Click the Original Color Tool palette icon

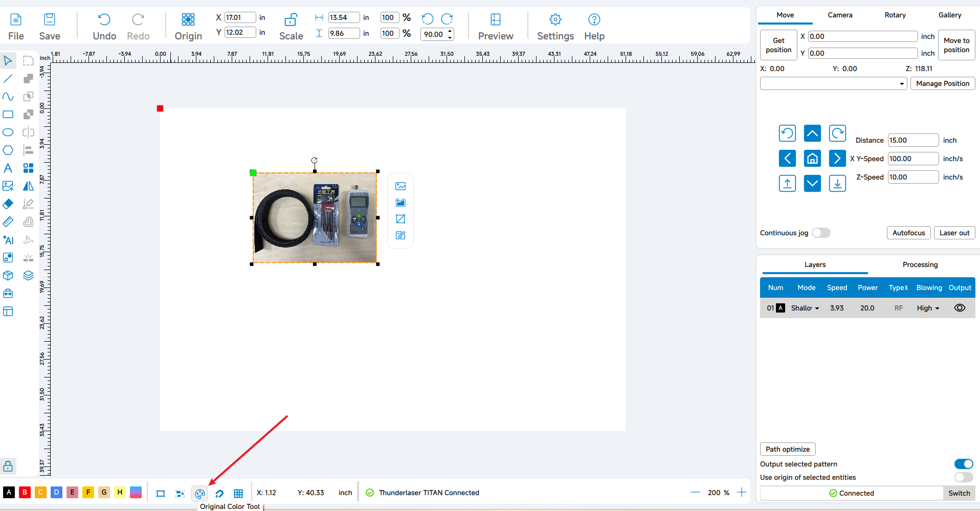coord(200,494)
